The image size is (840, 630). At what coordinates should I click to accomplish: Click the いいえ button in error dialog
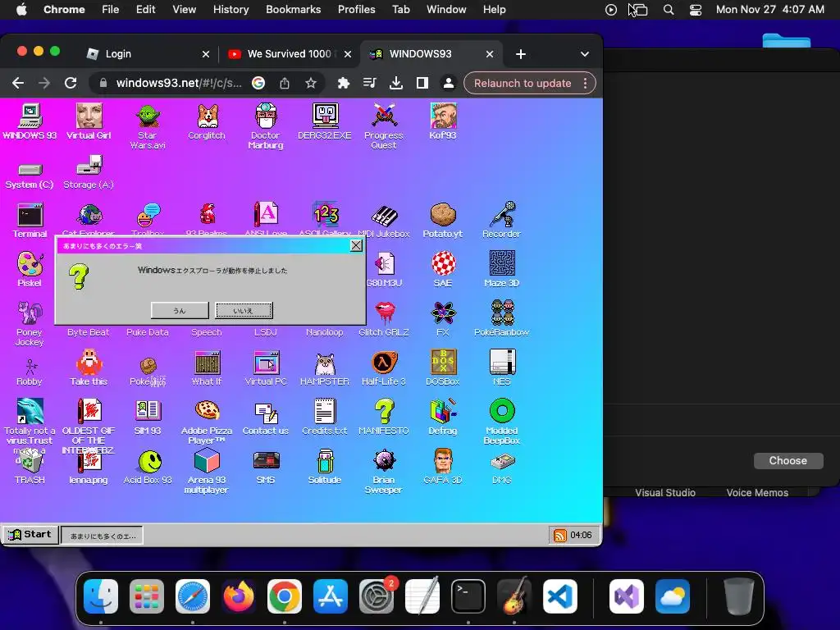click(244, 310)
